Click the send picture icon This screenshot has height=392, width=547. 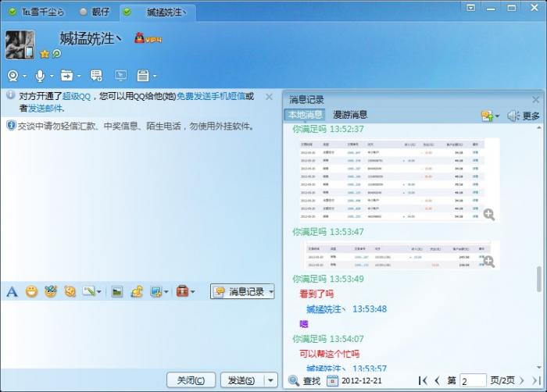point(117,291)
